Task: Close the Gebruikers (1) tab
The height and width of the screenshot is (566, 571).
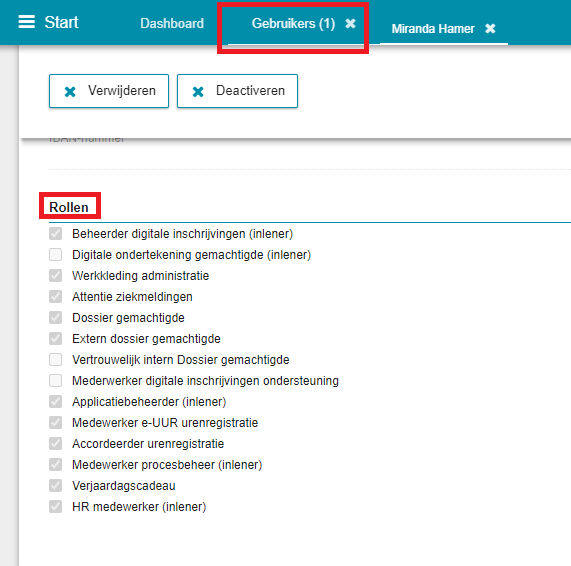Action: click(350, 24)
